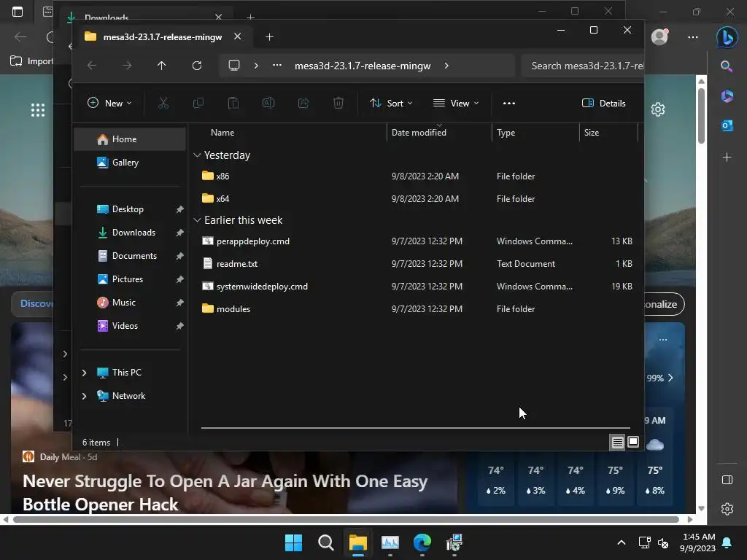Go forward with the Explorer forward arrow
The width and height of the screenshot is (747, 560).
pyautogui.click(x=127, y=66)
